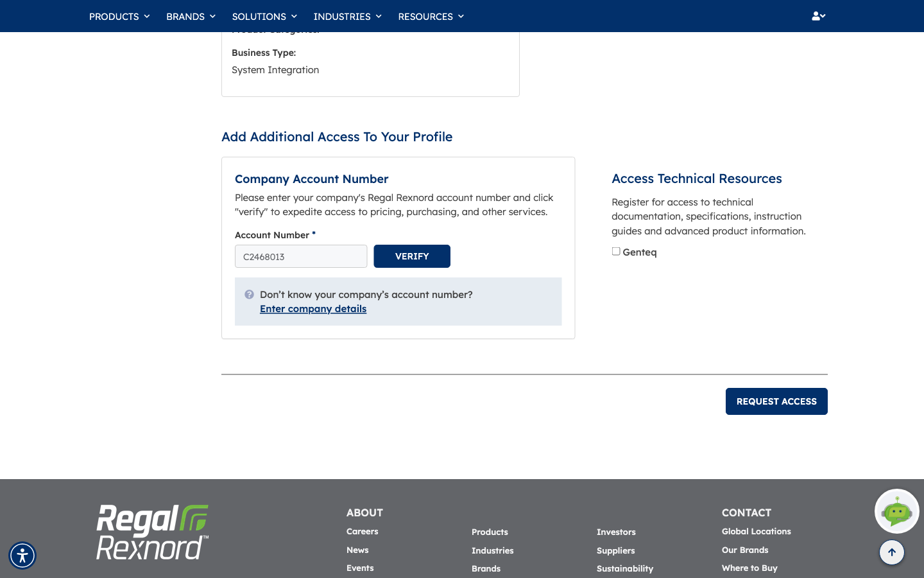Focus the Account Number input field

tap(301, 256)
